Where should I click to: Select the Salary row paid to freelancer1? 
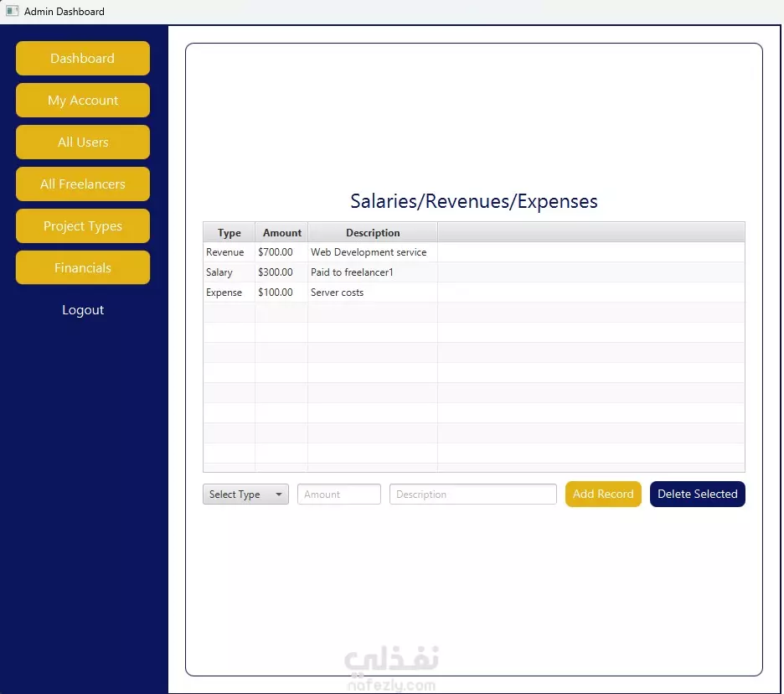pos(473,272)
